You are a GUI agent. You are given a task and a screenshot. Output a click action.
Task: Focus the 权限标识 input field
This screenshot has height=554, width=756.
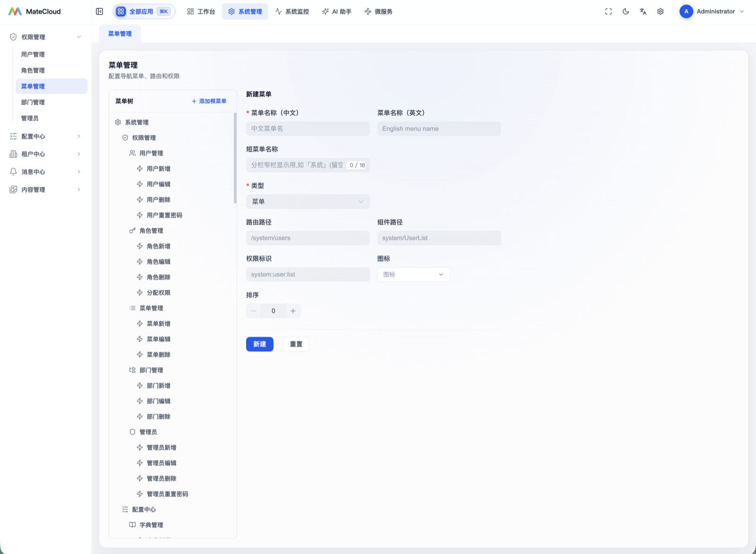[x=308, y=274]
